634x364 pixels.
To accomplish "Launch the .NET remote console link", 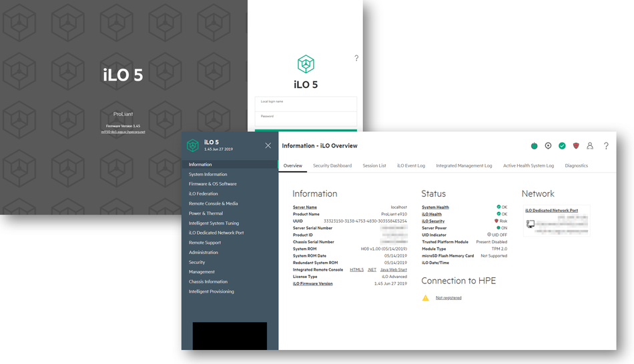I will click(372, 269).
